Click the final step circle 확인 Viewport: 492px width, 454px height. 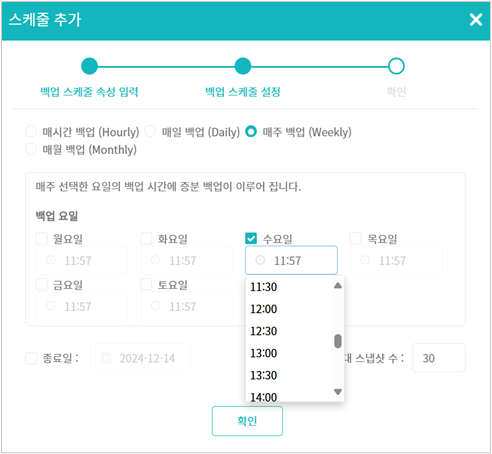pyautogui.click(x=396, y=66)
